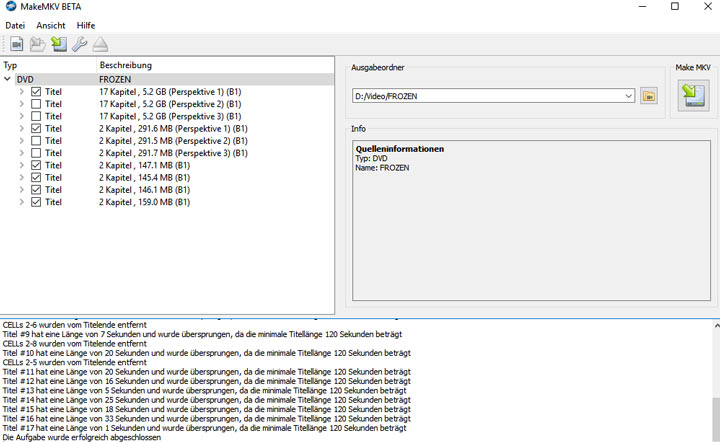The width and height of the screenshot is (720, 442).
Task: Maximize the MakeMKV window
Action: pyautogui.click(x=675, y=6)
